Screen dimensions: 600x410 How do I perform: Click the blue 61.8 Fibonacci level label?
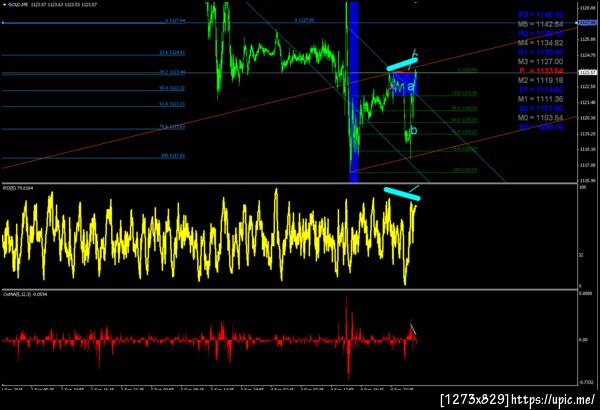(x=172, y=104)
